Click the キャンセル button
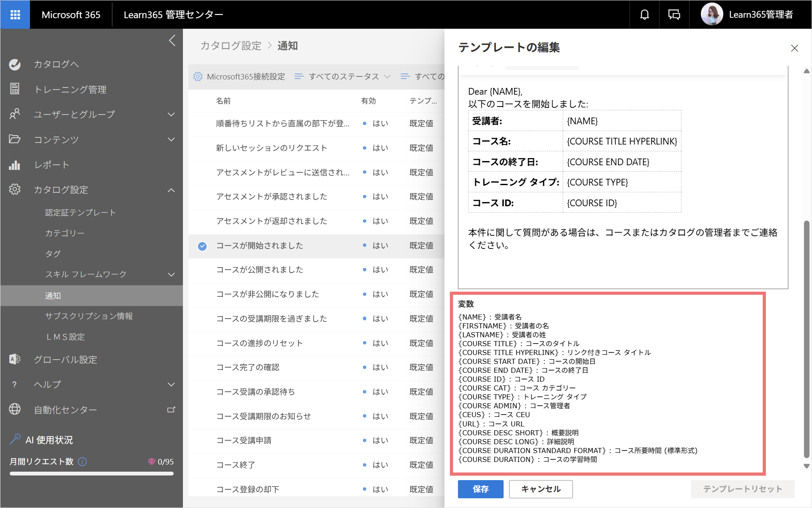This screenshot has width=812, height=508. coord(541,489)
